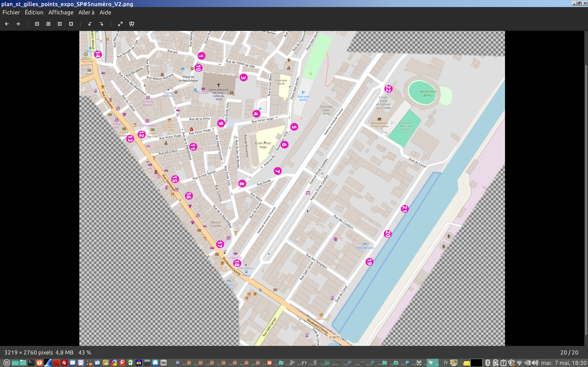Zoom out with the minus icon
The width and height of the screenshot is (588, 367).
pos(37,24)
